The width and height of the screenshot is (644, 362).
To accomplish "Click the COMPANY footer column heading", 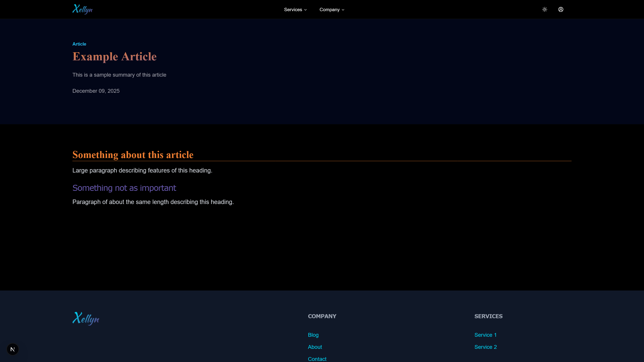I will click(322, 316).
